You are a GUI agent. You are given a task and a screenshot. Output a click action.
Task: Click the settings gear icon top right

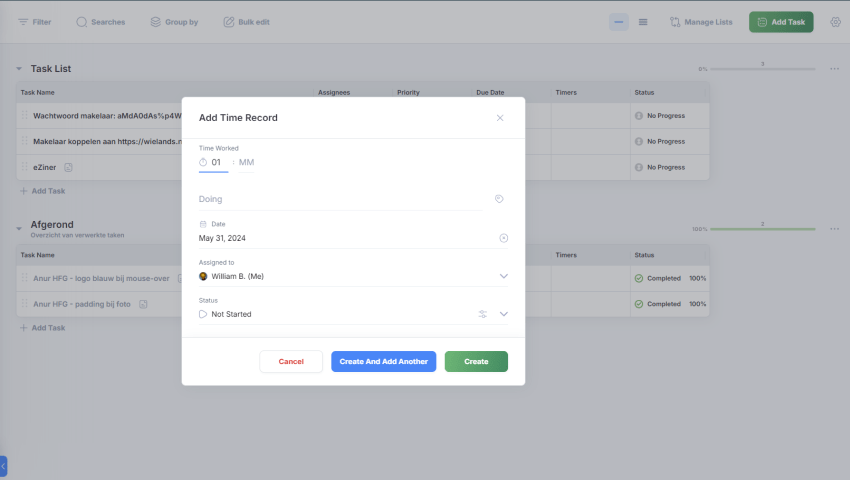pyautogui.click(x=835, y=22)
